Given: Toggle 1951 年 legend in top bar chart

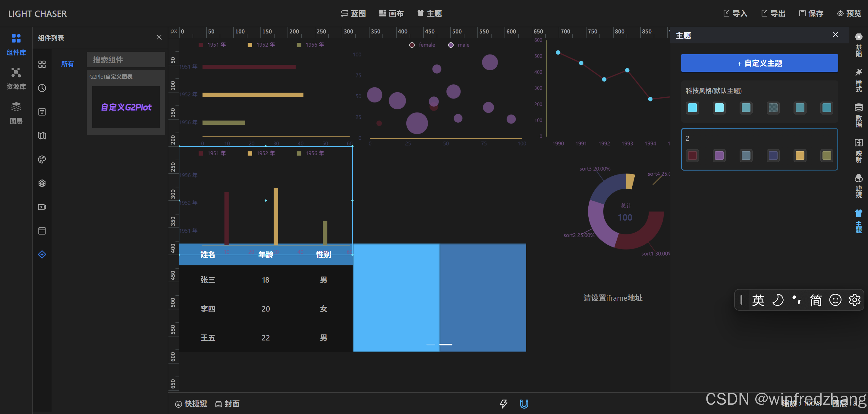Looking at the screenshot, I should tap(212, 45).
